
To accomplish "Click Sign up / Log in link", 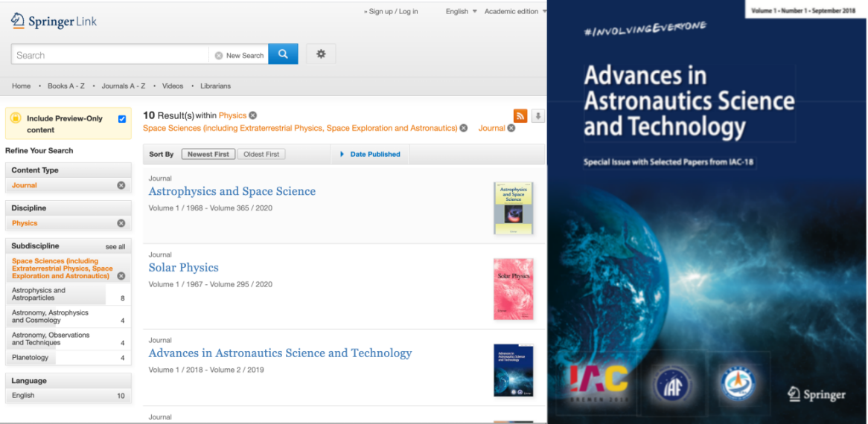I will [x=391, y=12].
